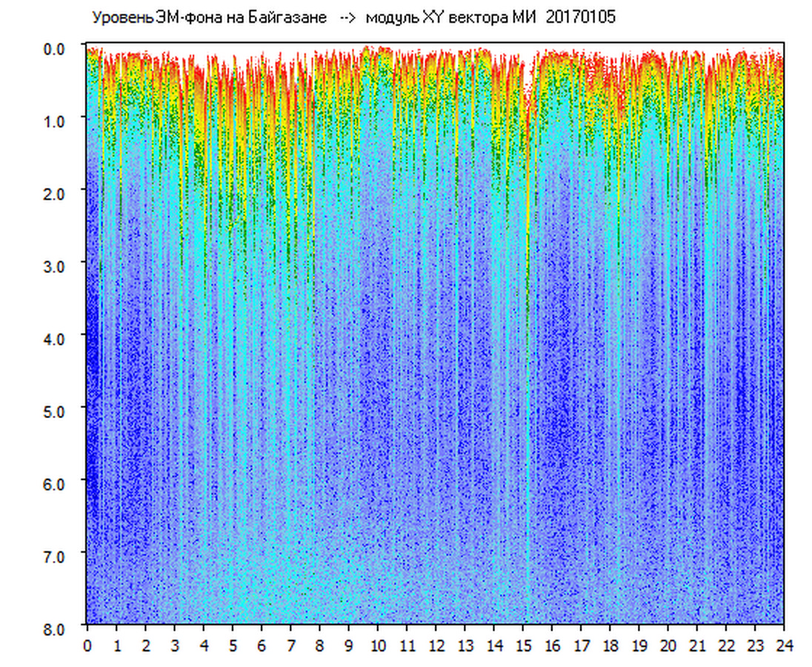This screenshot has width=812, height=667.
Task: Select hour 12 label on horizontal axis
Action: tap(436, 646)
